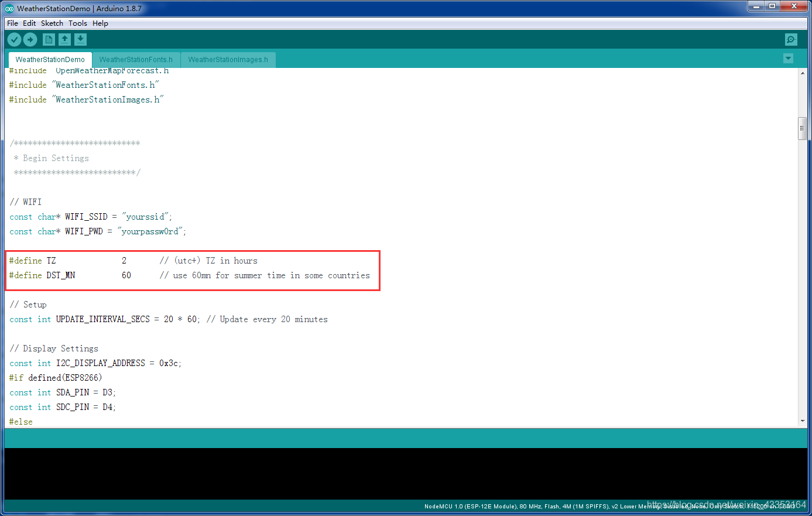This screenshot has width=812, height=516.
Task: Click the "* Begin Settings" comment
Action: [x=52, y=158]
